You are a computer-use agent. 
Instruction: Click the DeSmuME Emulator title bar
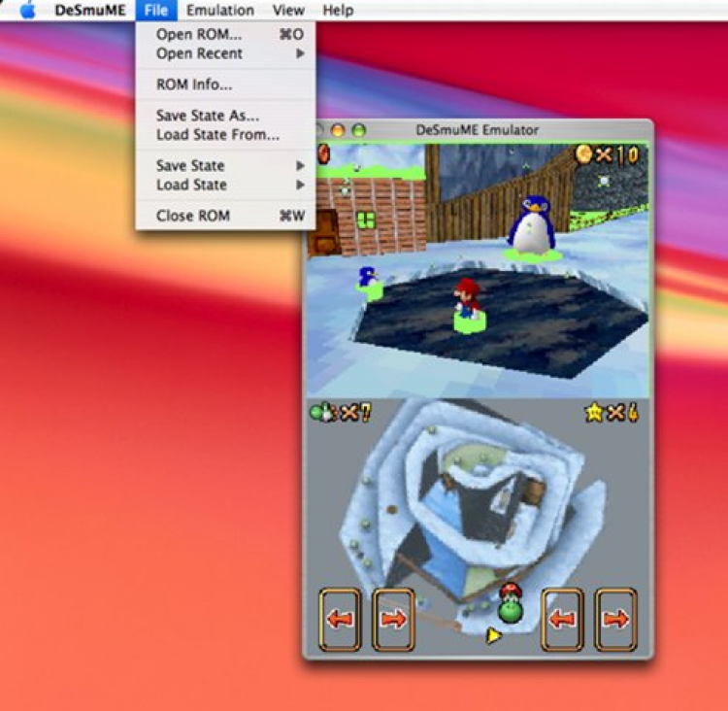pos(478,130)
